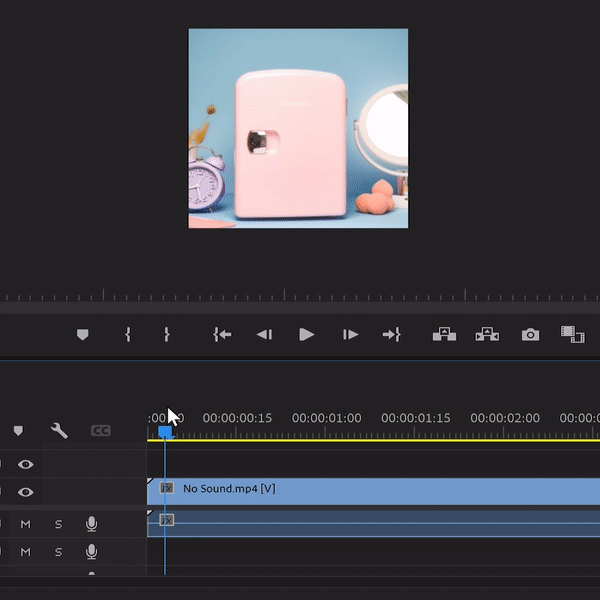Click the blue timeline playhead handle
The width and height of the screenshot is (600, 600).
click(165, 433)
